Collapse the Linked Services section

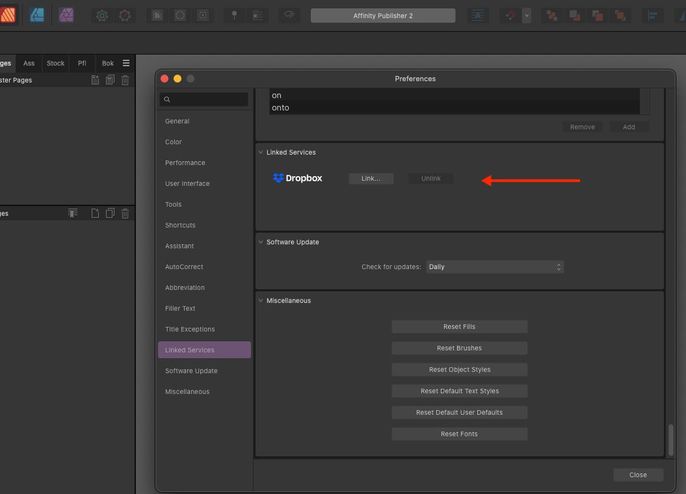pos(261,152)
